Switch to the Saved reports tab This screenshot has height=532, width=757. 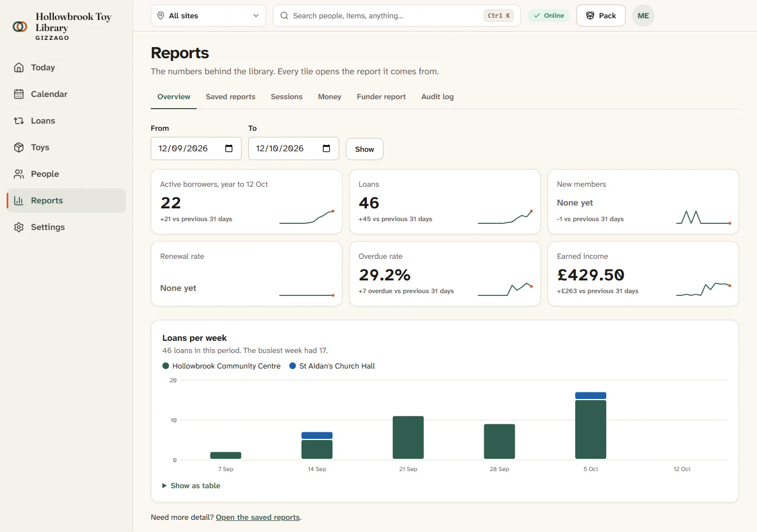click(x=231, y=96)
